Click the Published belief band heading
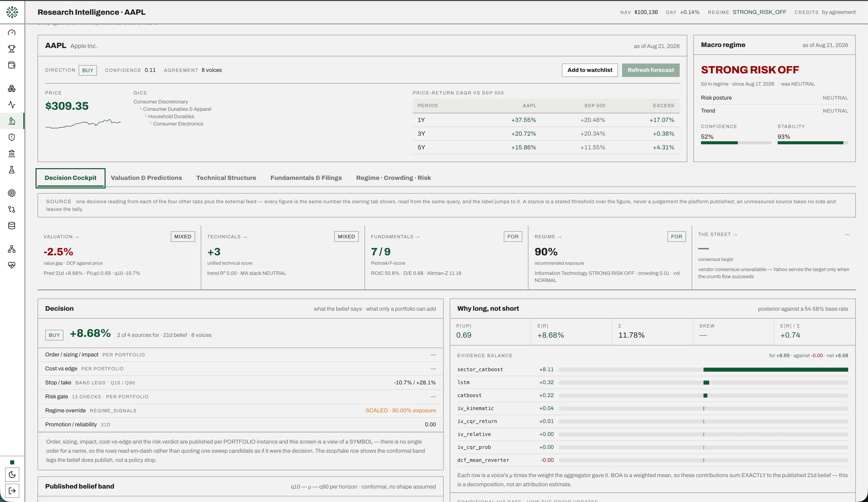This screenshot has width=868, height=502. click(80, 487)
